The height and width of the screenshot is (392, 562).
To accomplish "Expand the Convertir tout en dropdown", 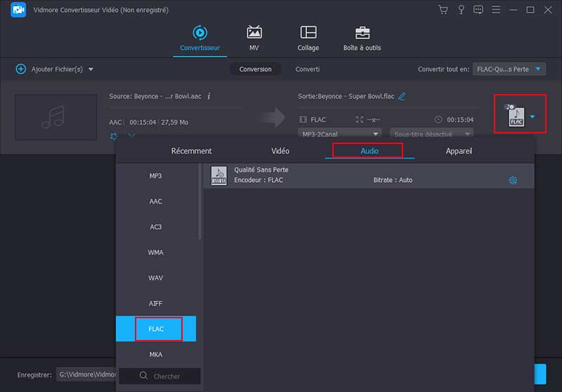I will point(509,69).
